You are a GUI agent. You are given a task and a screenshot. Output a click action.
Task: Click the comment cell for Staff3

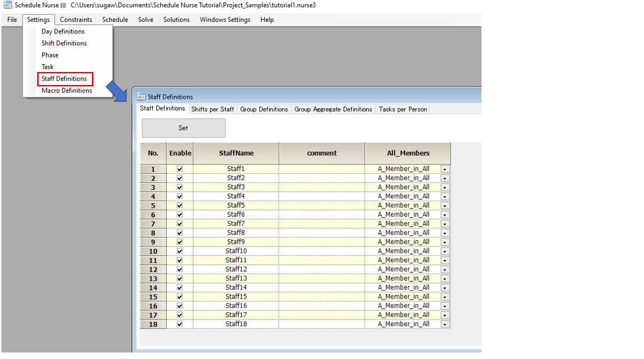coord(322,187)
